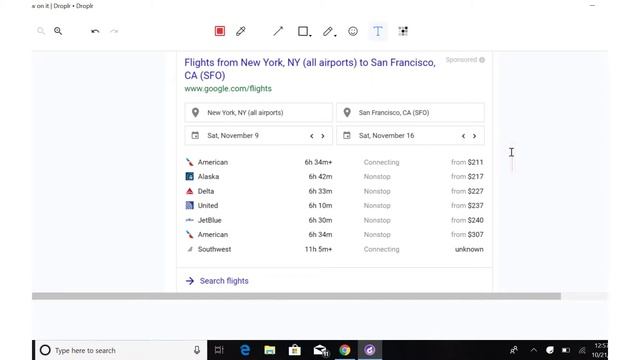Click the destination location pin icon
This screenshot has width=640, height=360.
click(347, 113)
